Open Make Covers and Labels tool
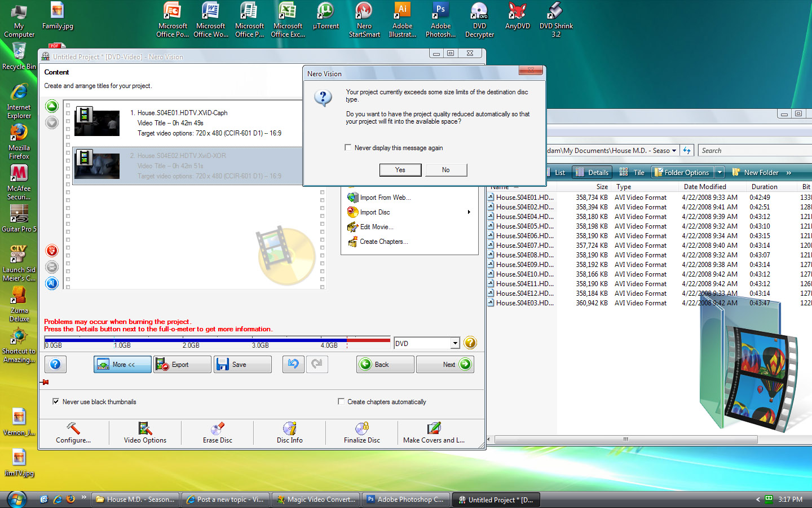This screenshot has height=508, width=812. pyautogui.click(x=434, y=433)
